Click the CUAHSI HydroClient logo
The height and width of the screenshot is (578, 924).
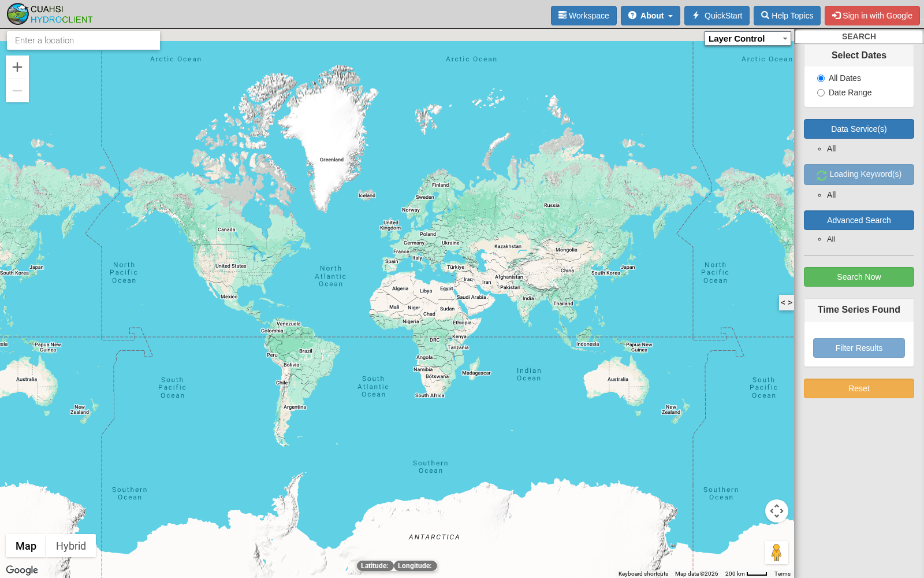tap(50, 14)
